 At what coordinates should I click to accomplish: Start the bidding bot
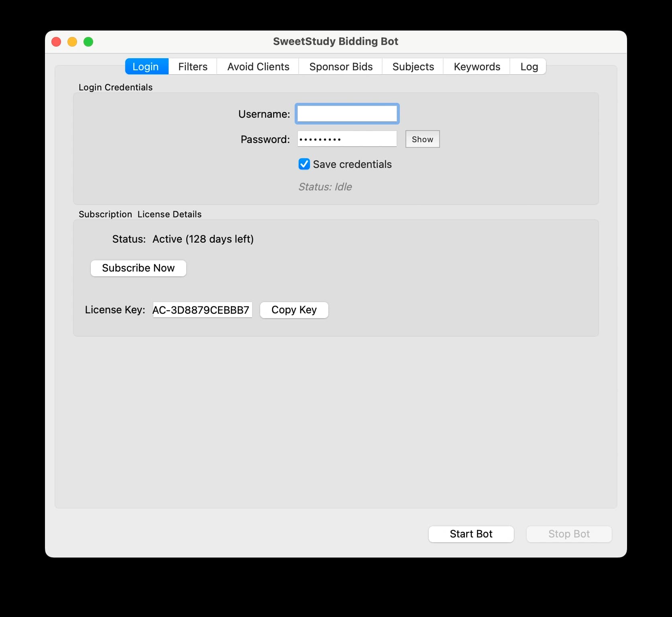coord(471,534)
